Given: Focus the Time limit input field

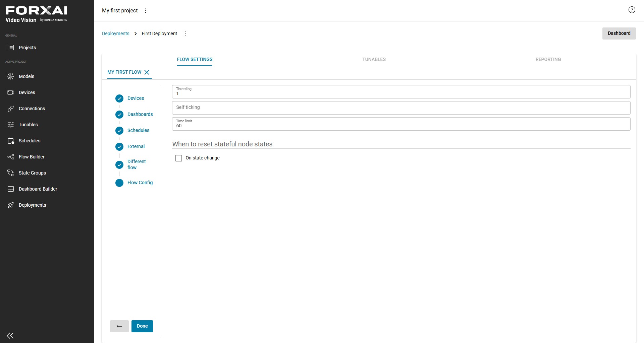Looking at the screenshot, I should click(x=401, y=124).
